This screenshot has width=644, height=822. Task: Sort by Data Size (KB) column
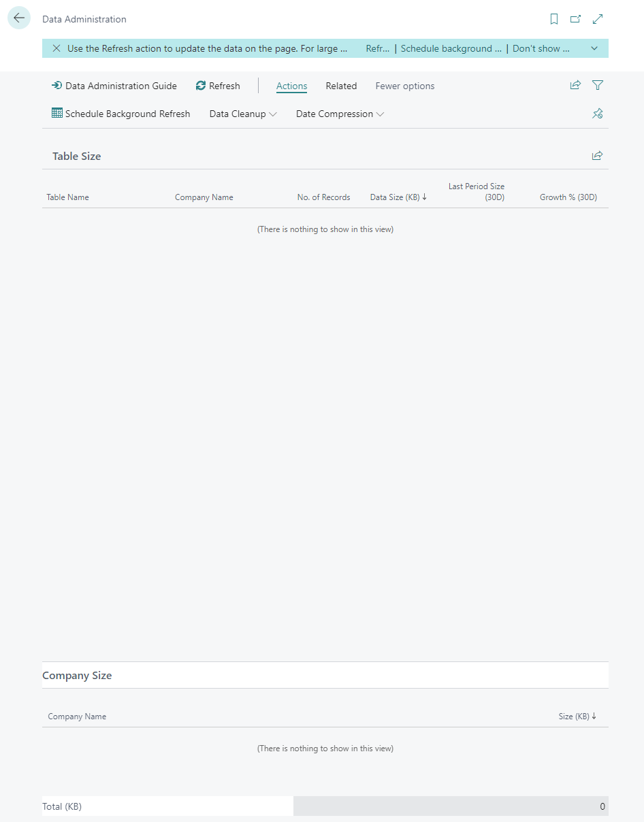398,197
